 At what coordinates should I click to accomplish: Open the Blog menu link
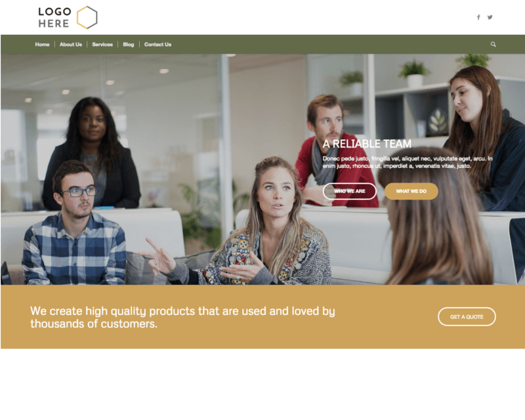(x=128, y=45)
